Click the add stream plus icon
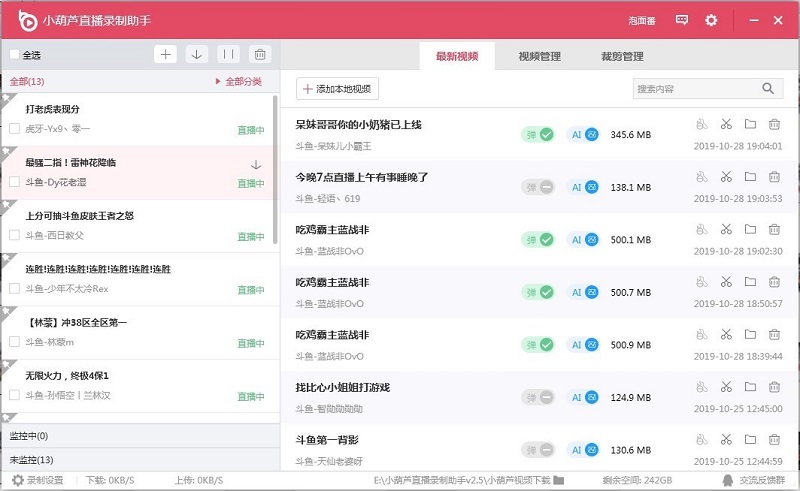This screenshot has width=800, height=491. 166,55
